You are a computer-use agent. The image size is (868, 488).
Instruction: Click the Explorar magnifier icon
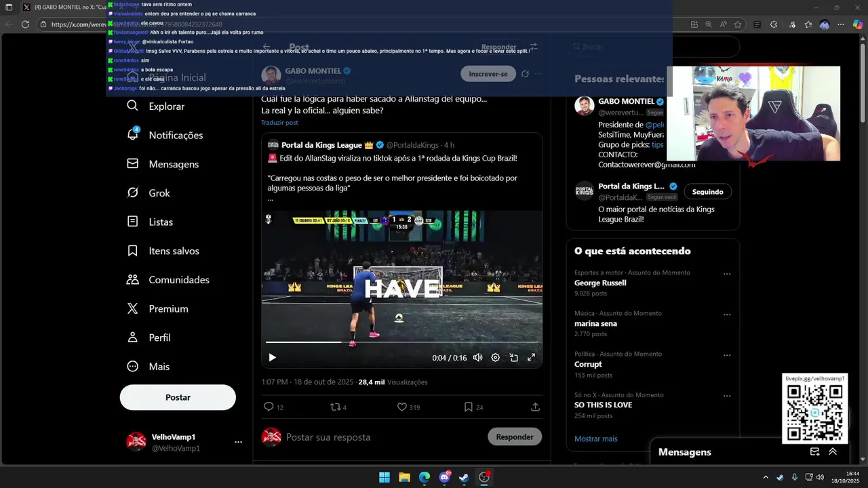click(133, 106)
